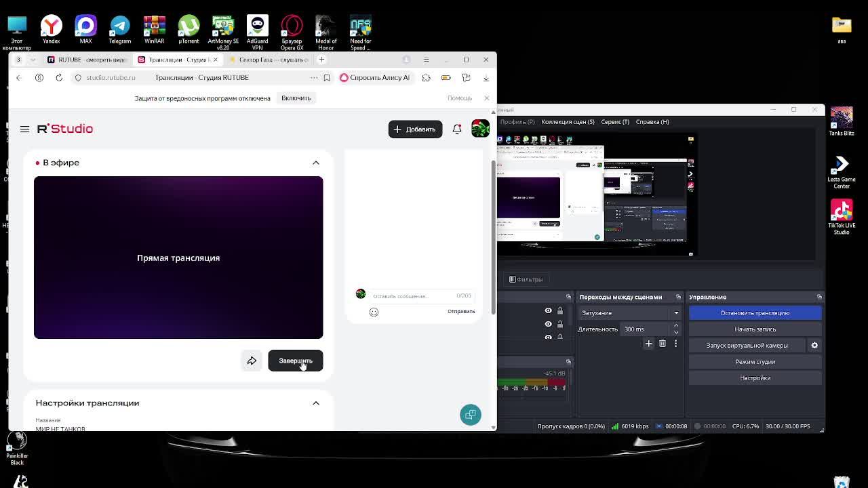Switch to the Сектор Газа browser tab
Viewport: 868px width, 488px height.
tap(270, 60)
